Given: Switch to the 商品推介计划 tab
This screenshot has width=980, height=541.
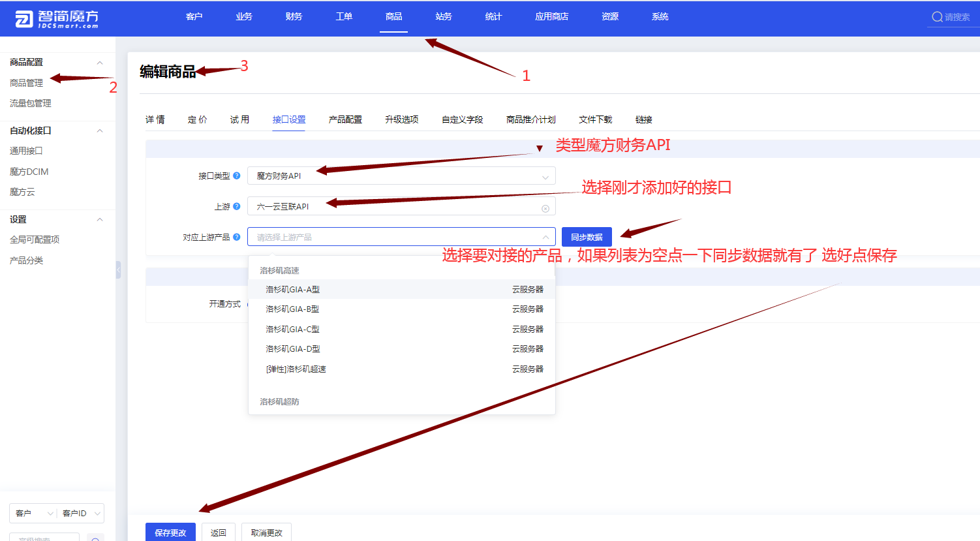Looking at the screenshot, I should click(531, 119).
